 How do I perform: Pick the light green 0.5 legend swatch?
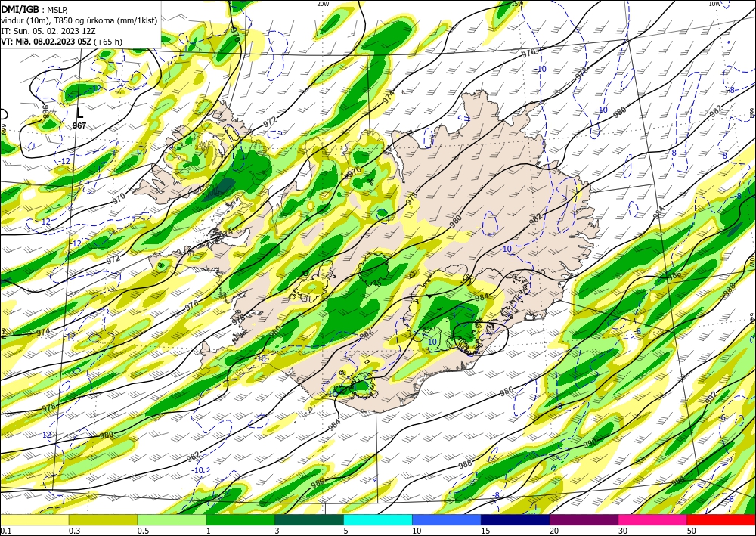(172, 520)
